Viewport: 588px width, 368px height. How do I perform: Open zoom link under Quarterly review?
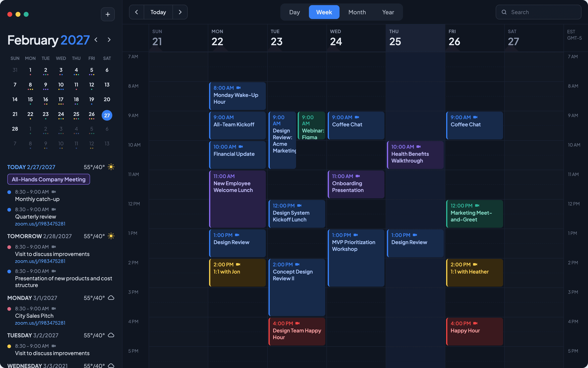[x=40, y=224]
